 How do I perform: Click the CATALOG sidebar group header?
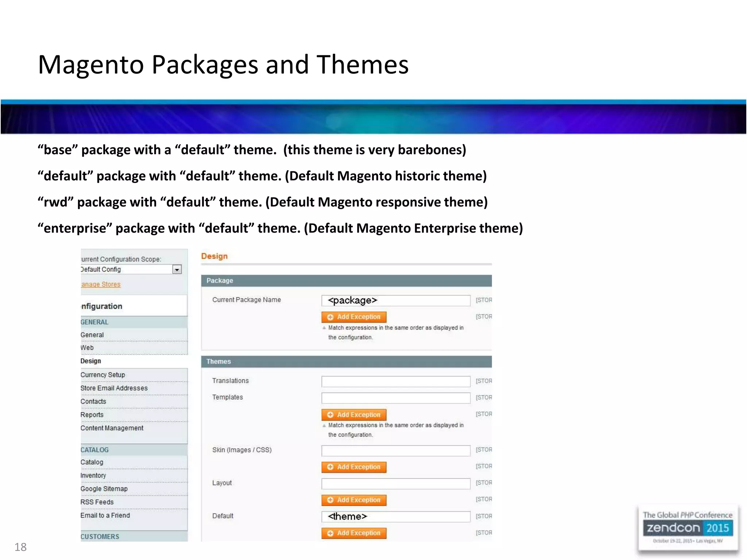pos(134,450)
